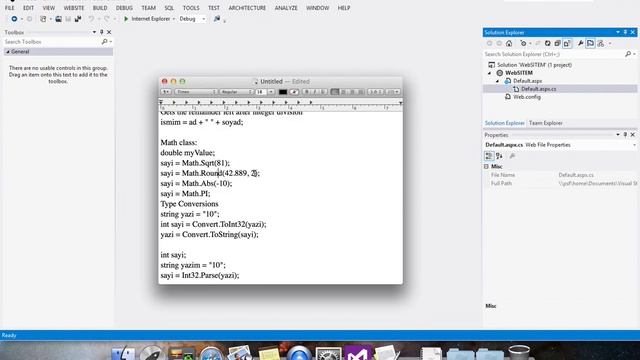This screenshot has width=640, height=360.
Task: Open list bullets dropdown in TextEdit toolbar
Action: pyautogui.click(x=393, y=92)
